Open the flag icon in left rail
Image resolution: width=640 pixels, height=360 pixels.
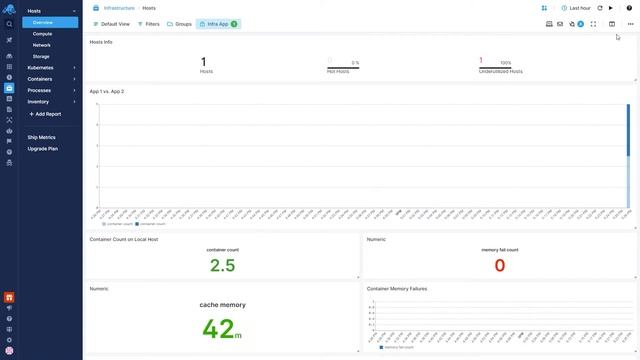[9, 141]
